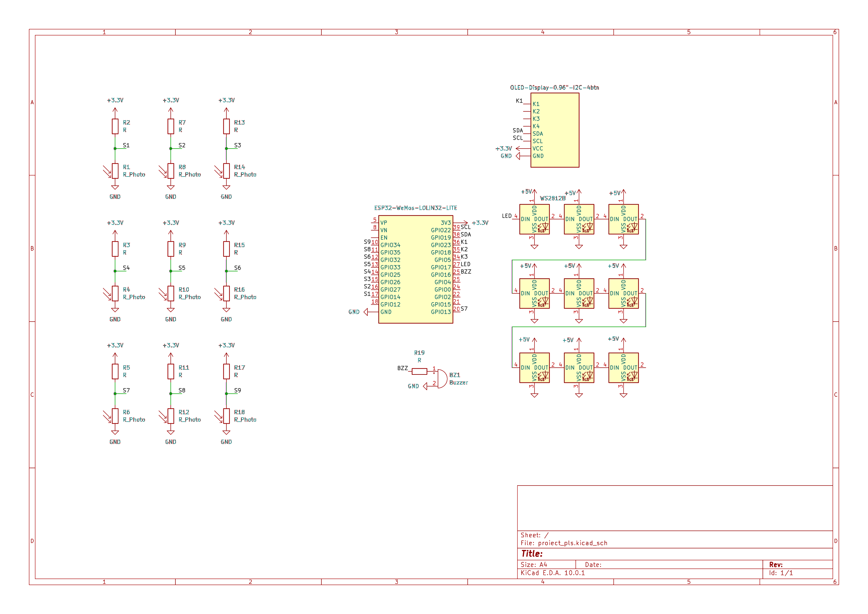Click the GND symbol next to the buzzer

pos(425,386)
